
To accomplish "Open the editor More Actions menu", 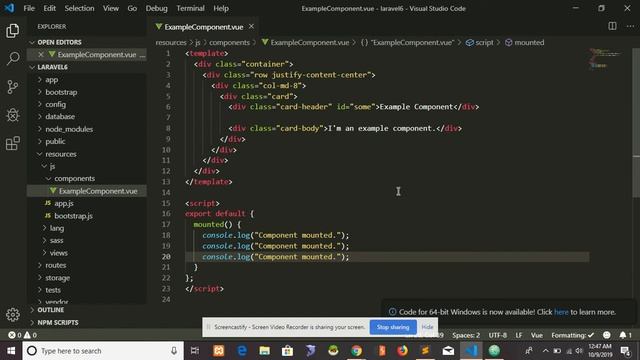I will tap(630, 26).
